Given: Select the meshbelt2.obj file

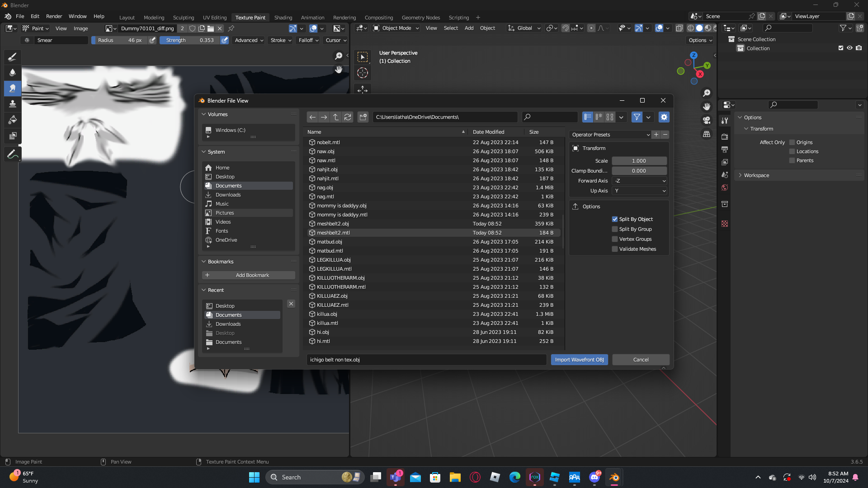Looking at the screenshot, I should click(333, 224).
